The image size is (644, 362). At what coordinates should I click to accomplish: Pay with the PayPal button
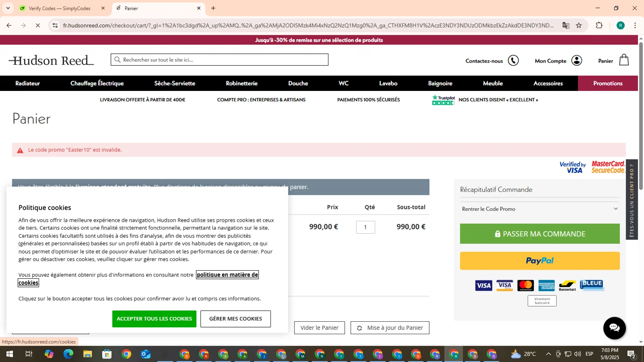540,261
